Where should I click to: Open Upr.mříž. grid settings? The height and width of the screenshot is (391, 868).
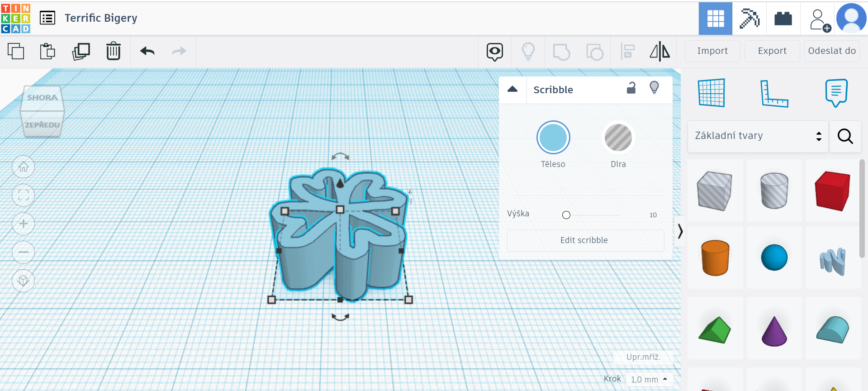click(643, 357)
